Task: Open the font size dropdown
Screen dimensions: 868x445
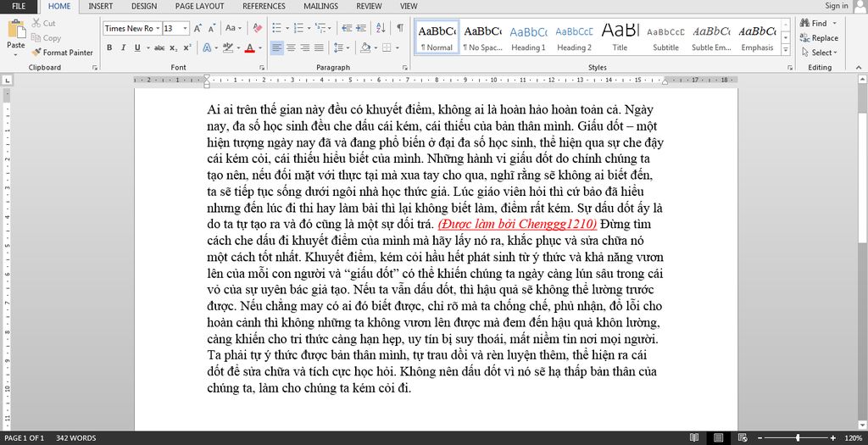Action: click(185, 28)
